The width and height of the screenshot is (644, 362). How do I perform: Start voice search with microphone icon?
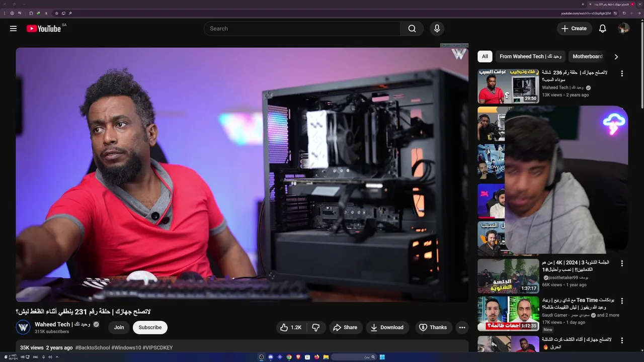[x=437, y=29]
